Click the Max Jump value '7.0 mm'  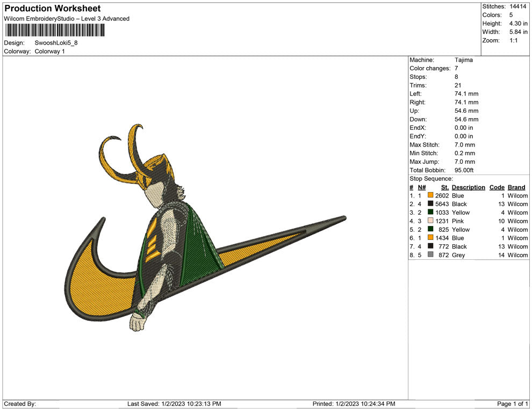pyautogui.click(x=465, y=162)
